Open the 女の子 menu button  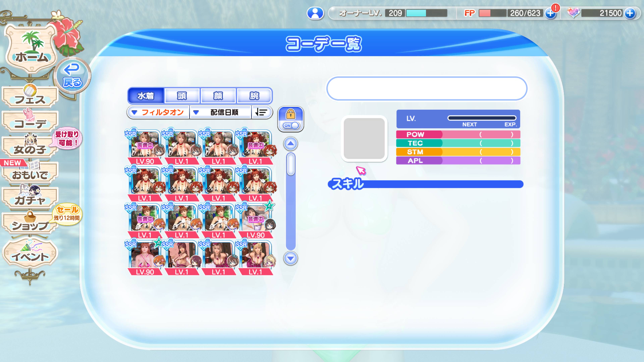click(30, 148)
